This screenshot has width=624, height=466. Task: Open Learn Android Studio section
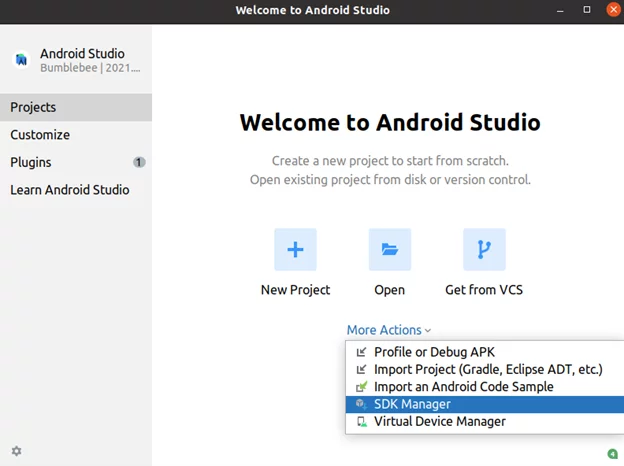pos(76,190)
